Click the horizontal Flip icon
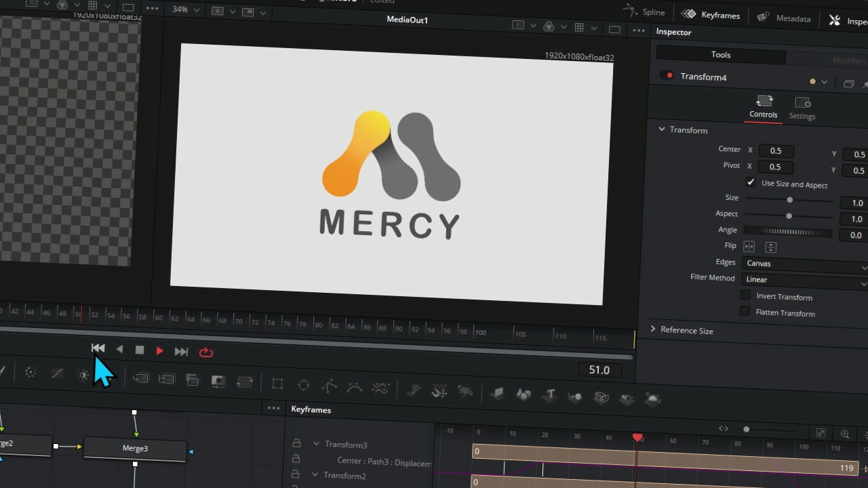Image resolution: width=868 pixels, height=488 pixels. pyautogui.click(x=749, y=246)
